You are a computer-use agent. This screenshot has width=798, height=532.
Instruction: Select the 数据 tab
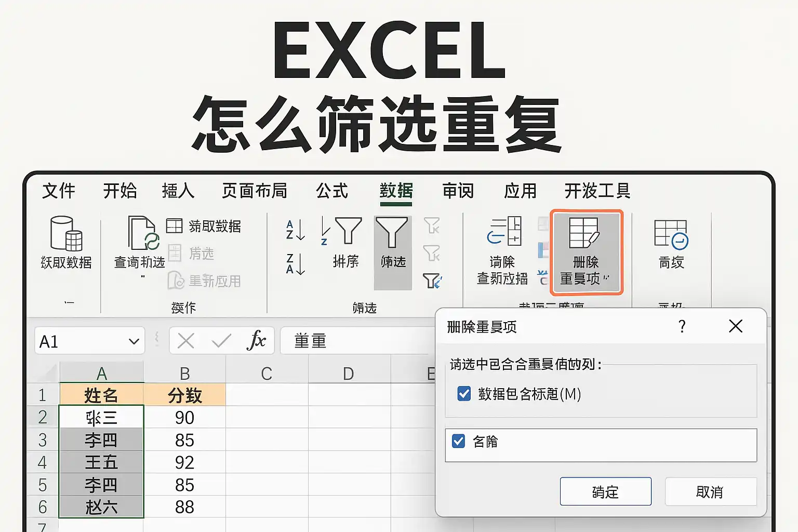pyautogui.click(x=396, y=191)
